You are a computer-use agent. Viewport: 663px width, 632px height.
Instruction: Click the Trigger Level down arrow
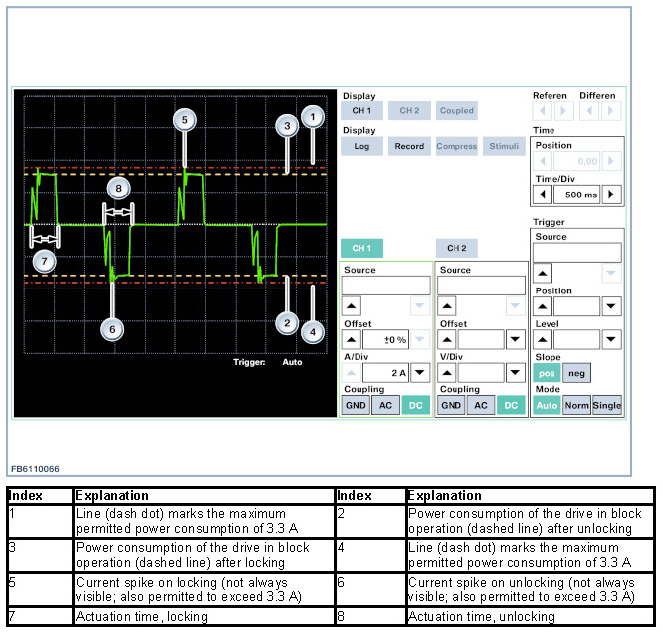pyautogui.click(x=608, y=340)
